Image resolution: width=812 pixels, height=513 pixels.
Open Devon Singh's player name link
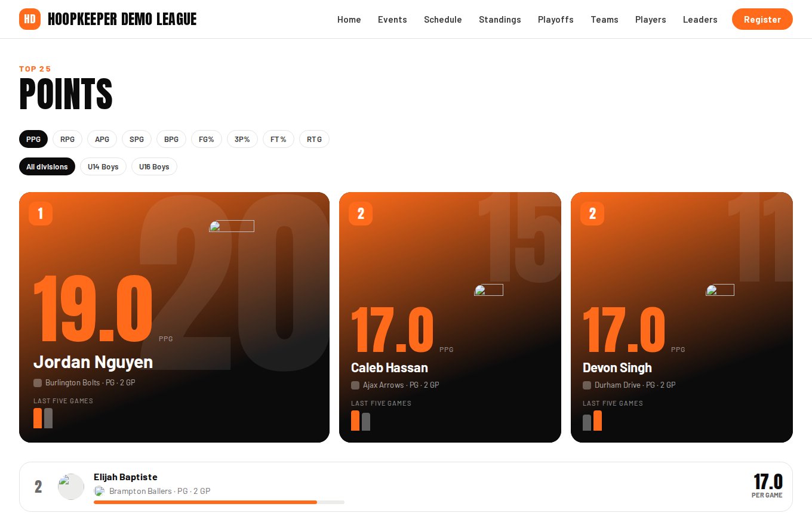pyautogui.click(x=617, y=367)
